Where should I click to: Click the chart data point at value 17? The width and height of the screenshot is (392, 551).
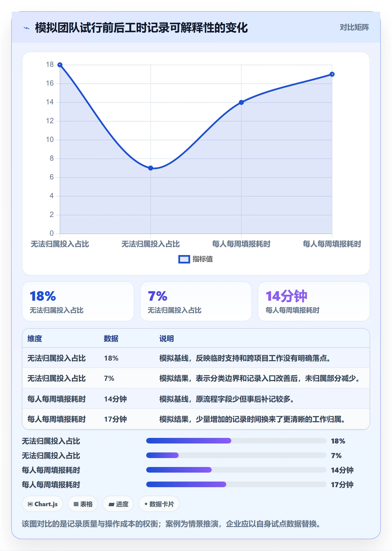tap(332, 74)
